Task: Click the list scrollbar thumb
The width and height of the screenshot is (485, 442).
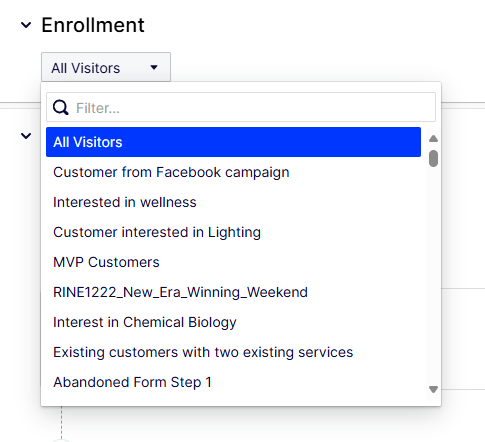Action: (x=433, y=158)
